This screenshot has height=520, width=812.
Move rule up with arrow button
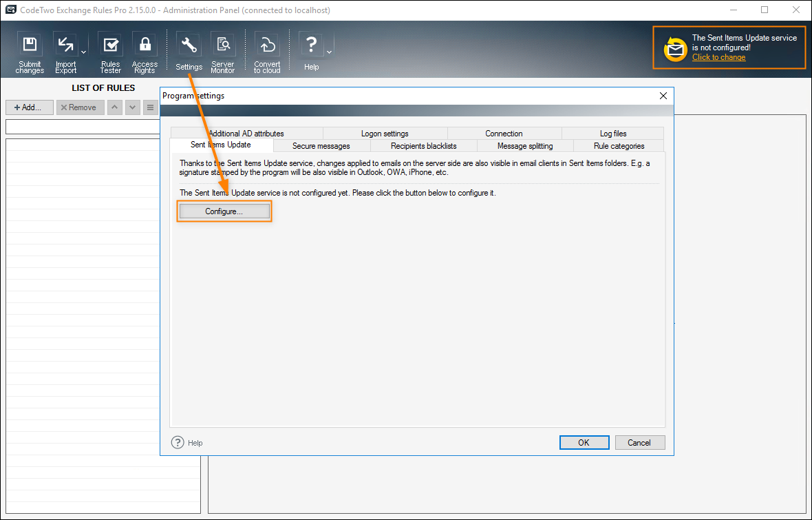(115, 107)
